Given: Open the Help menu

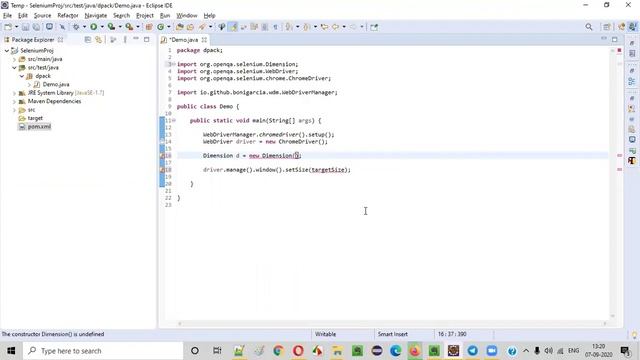Looking at the screenshot, I should point(209,16).
